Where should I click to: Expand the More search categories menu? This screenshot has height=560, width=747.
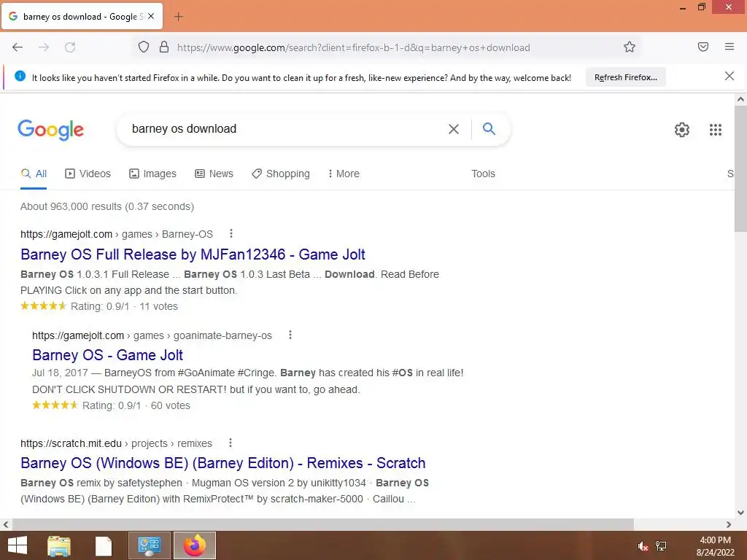tap(344, 174)
